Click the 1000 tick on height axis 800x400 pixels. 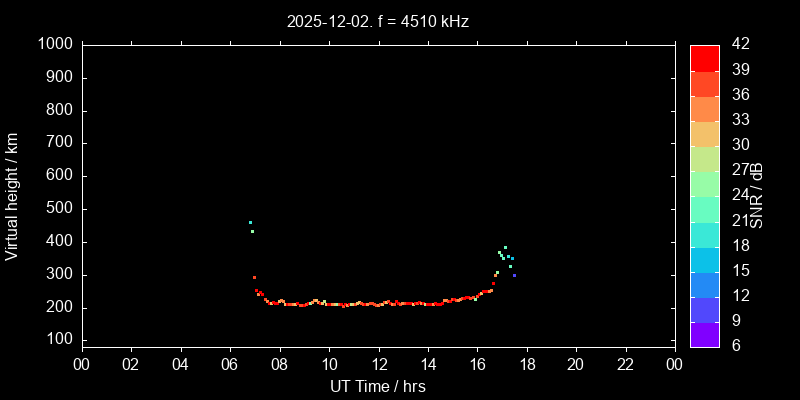coord(55,45)
